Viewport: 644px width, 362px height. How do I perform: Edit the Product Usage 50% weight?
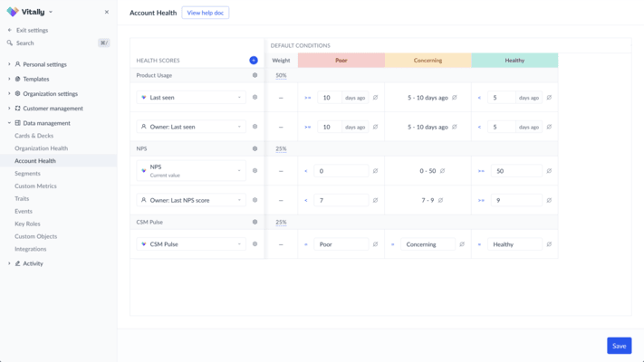281,75
